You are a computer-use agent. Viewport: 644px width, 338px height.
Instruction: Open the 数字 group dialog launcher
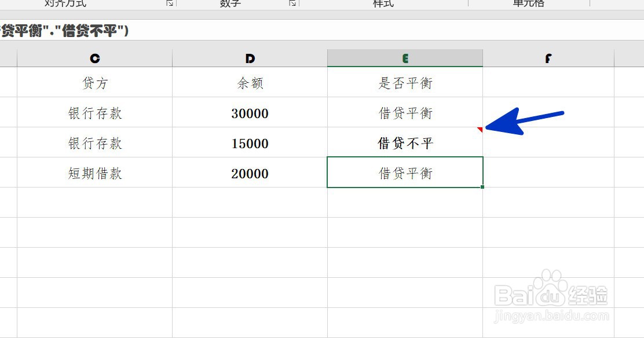click(x=292, y=3)
